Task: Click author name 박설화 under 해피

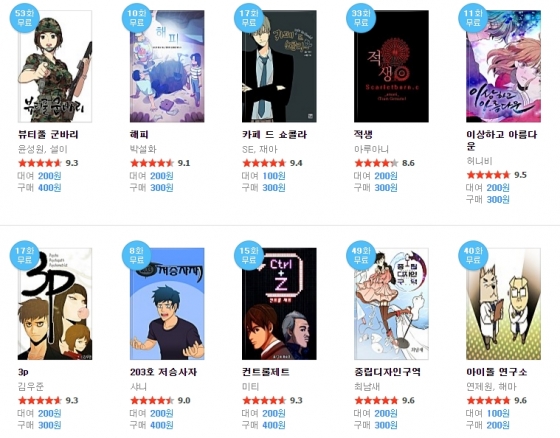Action: (143, 149)
